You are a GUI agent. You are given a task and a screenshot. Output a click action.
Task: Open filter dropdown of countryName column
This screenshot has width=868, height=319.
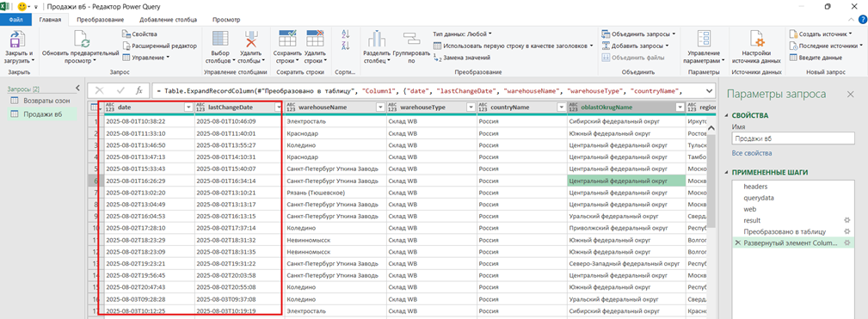click(x=562, y=107)
